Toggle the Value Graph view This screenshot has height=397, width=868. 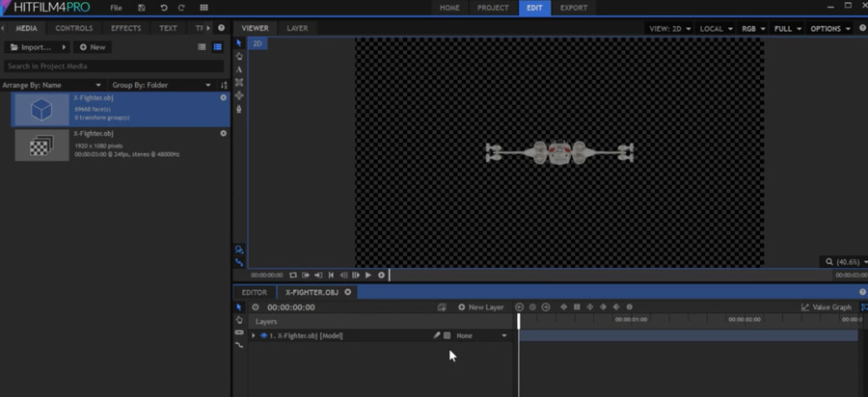827,307
